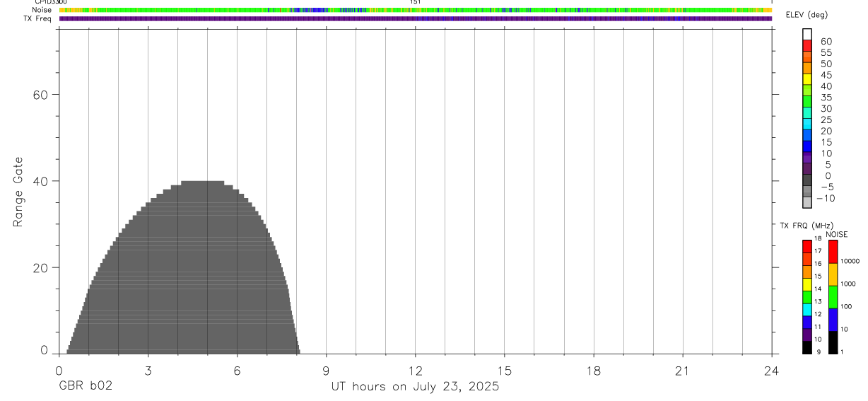Click the '25' label on the ELEV scale

click(x=826, y=120)
